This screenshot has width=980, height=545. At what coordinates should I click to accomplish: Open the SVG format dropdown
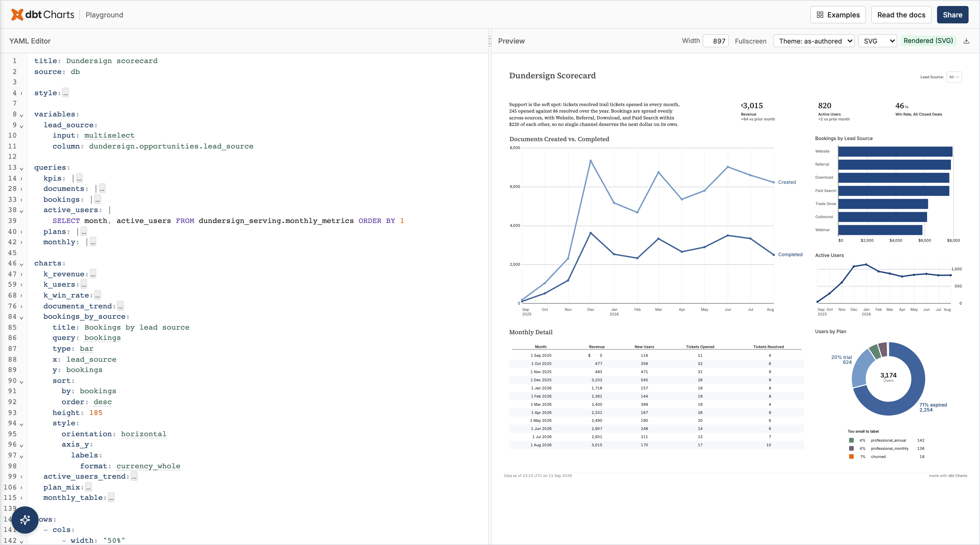coord(877,41)
